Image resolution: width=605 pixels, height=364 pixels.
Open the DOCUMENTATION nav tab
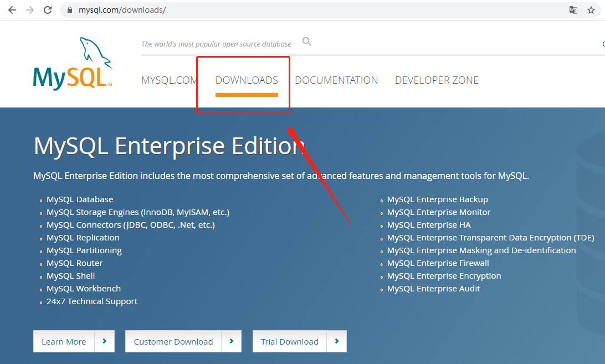click(336, 80)
